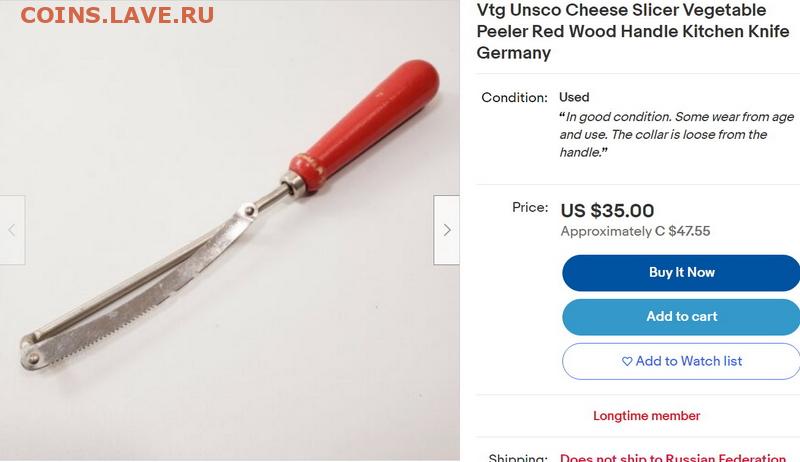Click the COINS.LAVE.RU watermark text

click(117, 15)
